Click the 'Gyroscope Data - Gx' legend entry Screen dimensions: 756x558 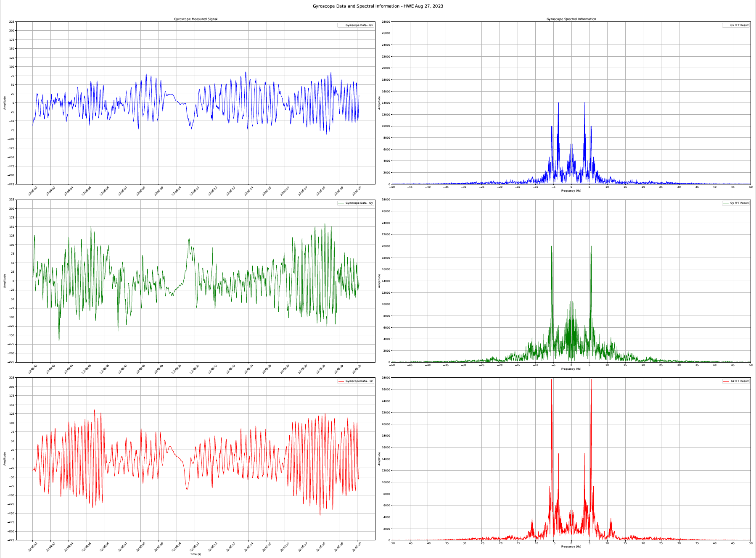tap(359, 25)
